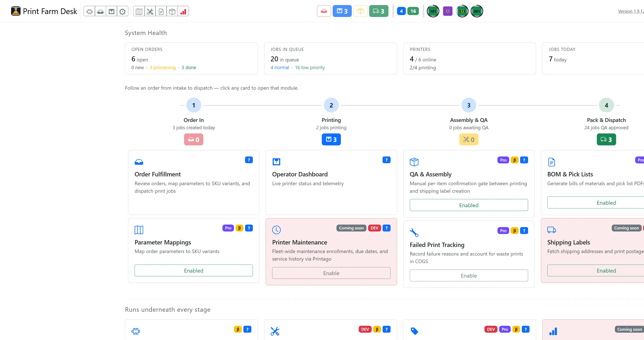Viewport: 644px width, 340px height.
Task: Open help for Printer Maintenance card
Action: click(x=386, y=228)
